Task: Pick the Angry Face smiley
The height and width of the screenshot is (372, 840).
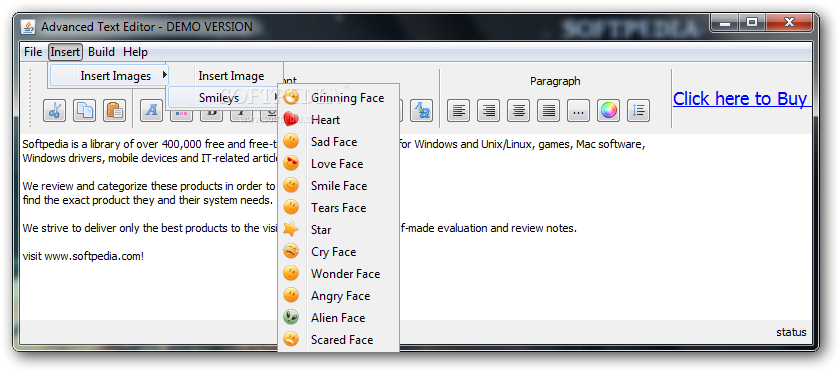Action: [x=339, y=295]
